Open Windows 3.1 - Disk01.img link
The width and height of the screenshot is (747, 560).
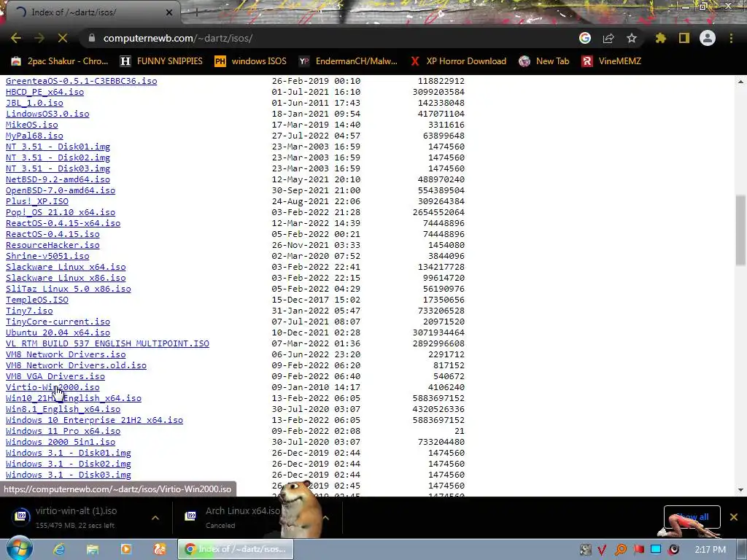(x=68, y=454)
